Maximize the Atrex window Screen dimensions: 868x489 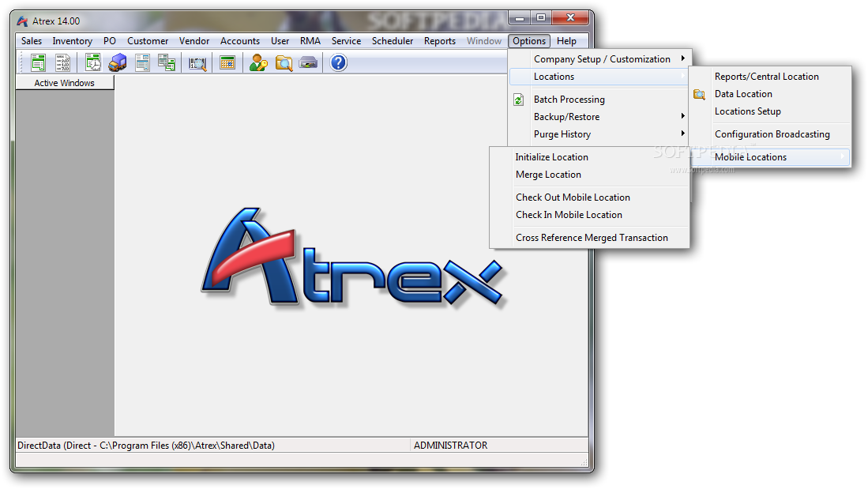(541, 18)
